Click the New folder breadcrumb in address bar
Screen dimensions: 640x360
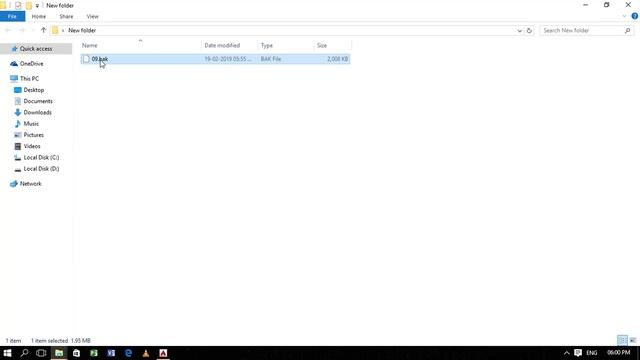[x=82, y=30]
